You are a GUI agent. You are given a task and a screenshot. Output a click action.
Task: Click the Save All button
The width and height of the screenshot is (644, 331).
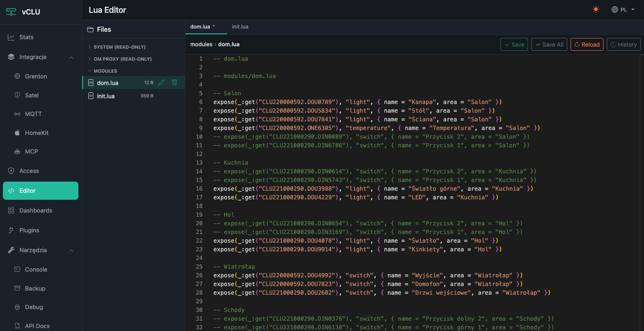549,45
